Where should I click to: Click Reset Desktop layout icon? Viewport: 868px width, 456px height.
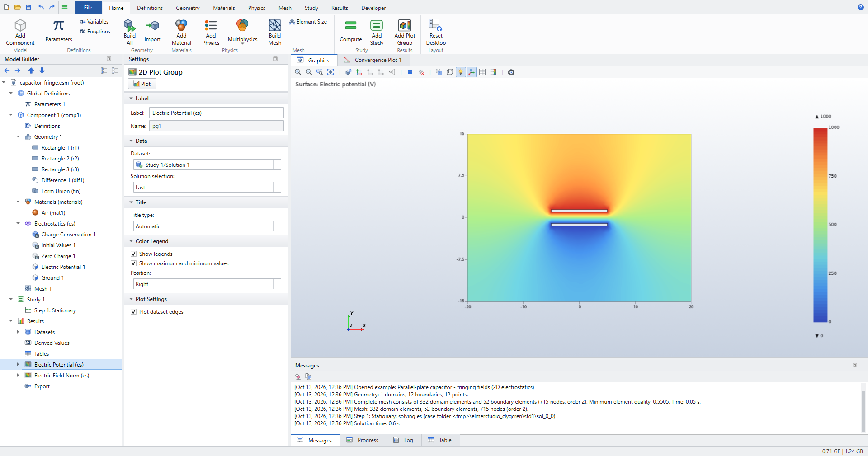436,32
